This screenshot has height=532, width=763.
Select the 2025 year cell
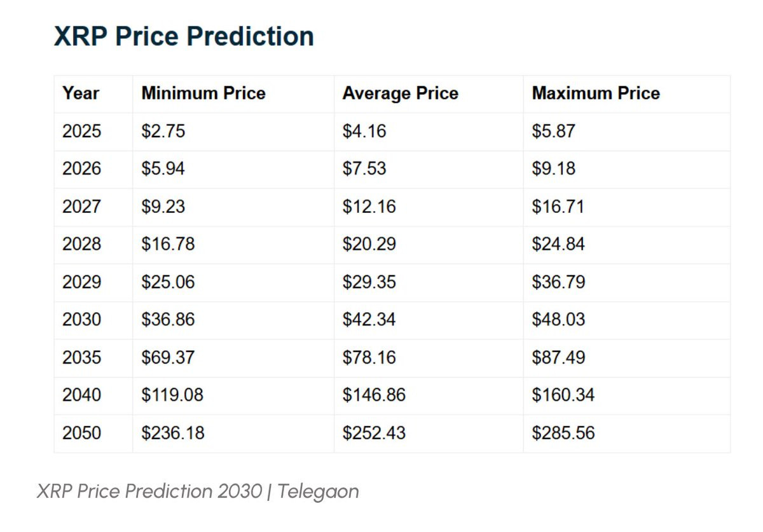(x=81, y=132)
